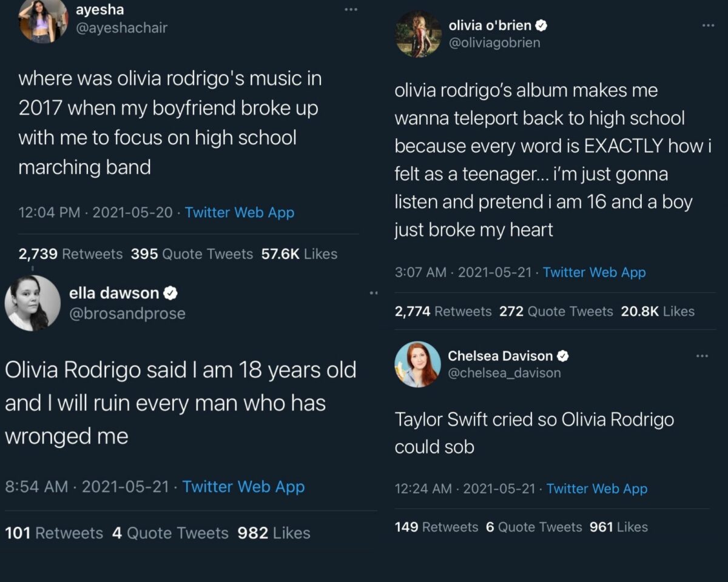View 395 Quote Tweets on ayesha's tweet

(192, 254)
